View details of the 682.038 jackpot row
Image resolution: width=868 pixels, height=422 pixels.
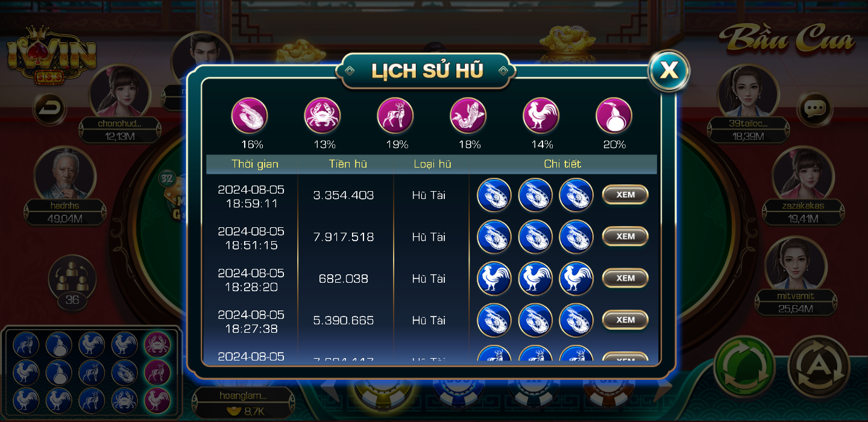point(626,278)
